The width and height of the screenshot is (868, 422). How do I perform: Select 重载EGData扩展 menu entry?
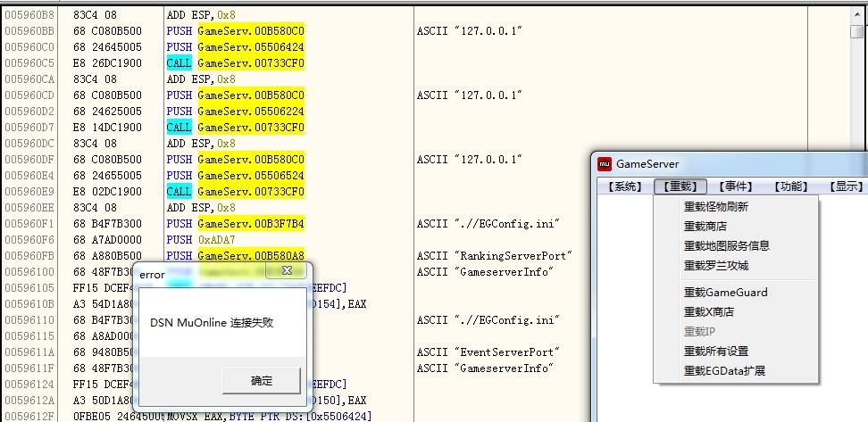736,370
